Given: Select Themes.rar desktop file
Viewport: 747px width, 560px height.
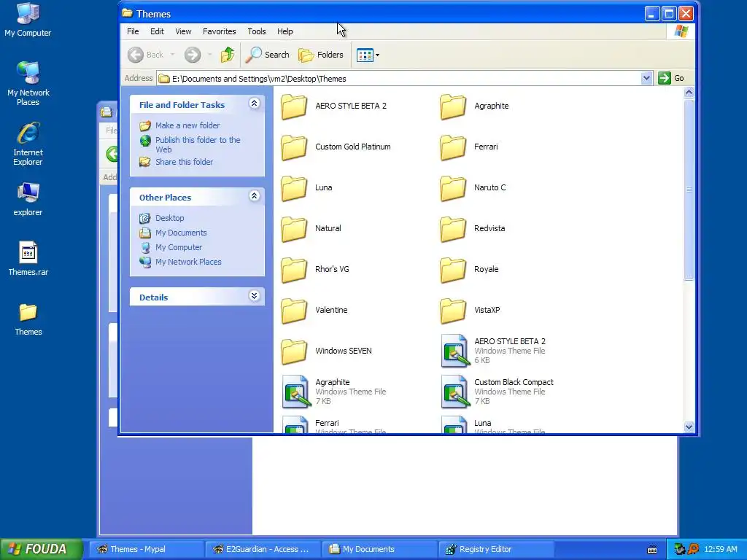Looking at the screenshot, I should point(28,259).
